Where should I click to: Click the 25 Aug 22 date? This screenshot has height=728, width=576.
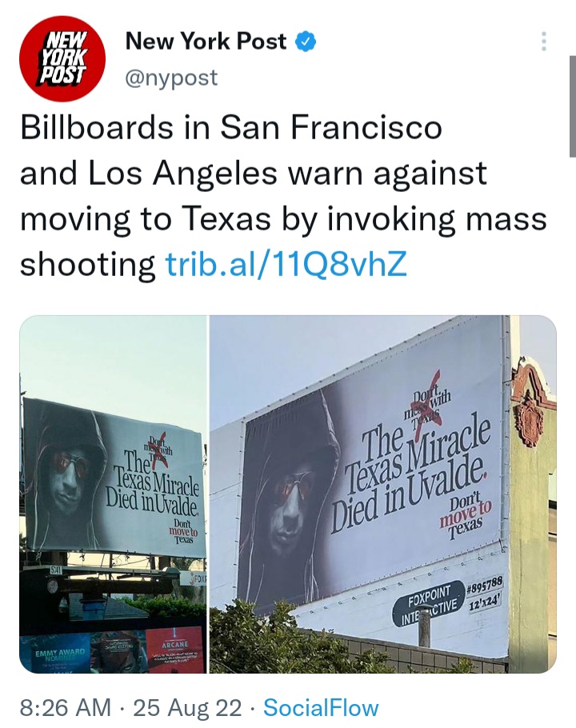pyautogui.click(x=187, y=707)
